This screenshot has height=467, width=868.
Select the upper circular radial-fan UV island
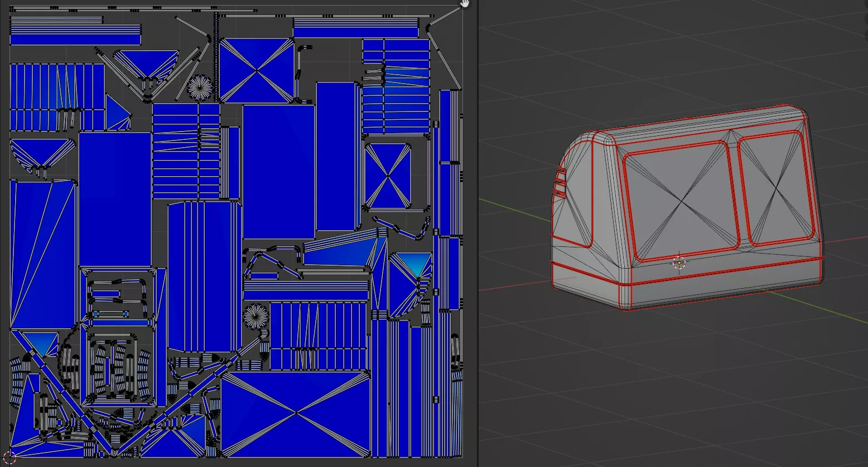click(x=200, y=88)
